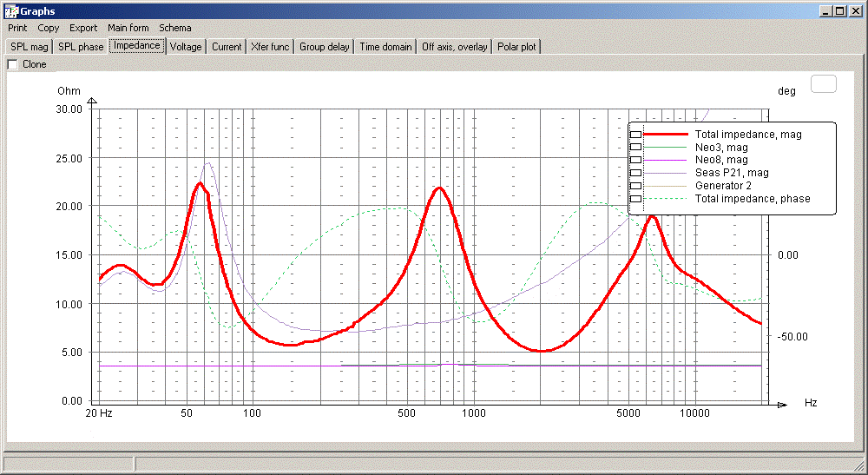The image size is (868, 475).
Task: Open the Export menu
Action: 83,28
